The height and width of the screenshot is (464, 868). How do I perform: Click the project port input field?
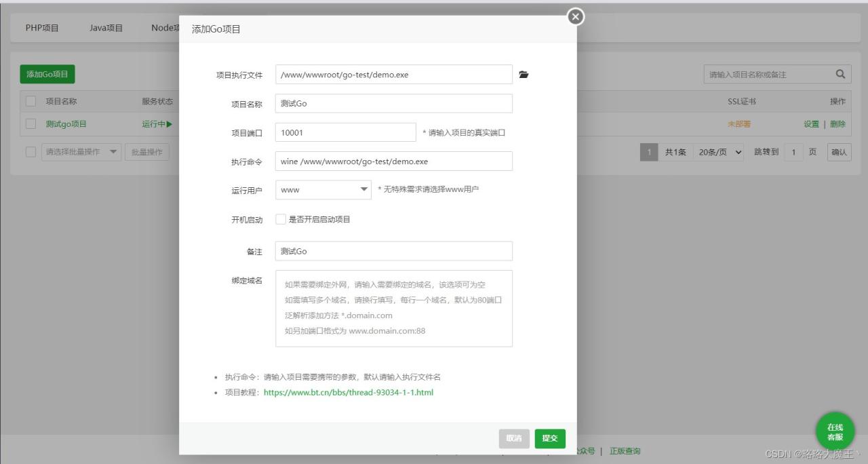[x=345, y=132]
